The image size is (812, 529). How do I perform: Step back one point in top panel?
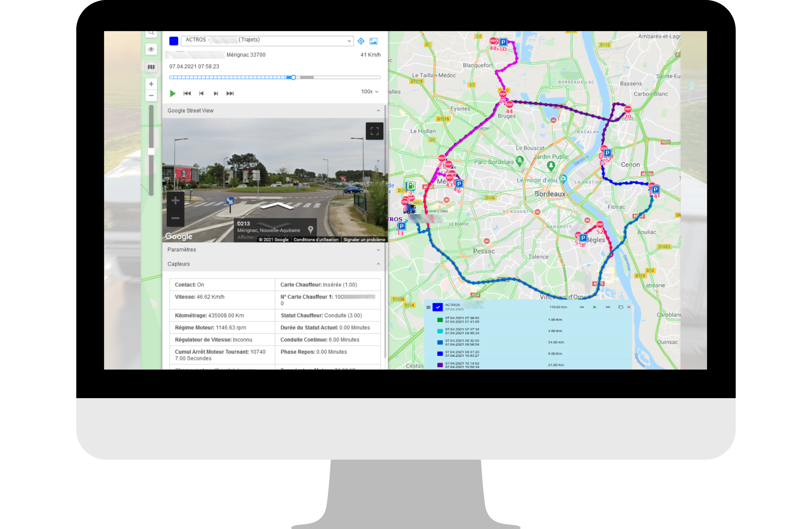(201, 93)
